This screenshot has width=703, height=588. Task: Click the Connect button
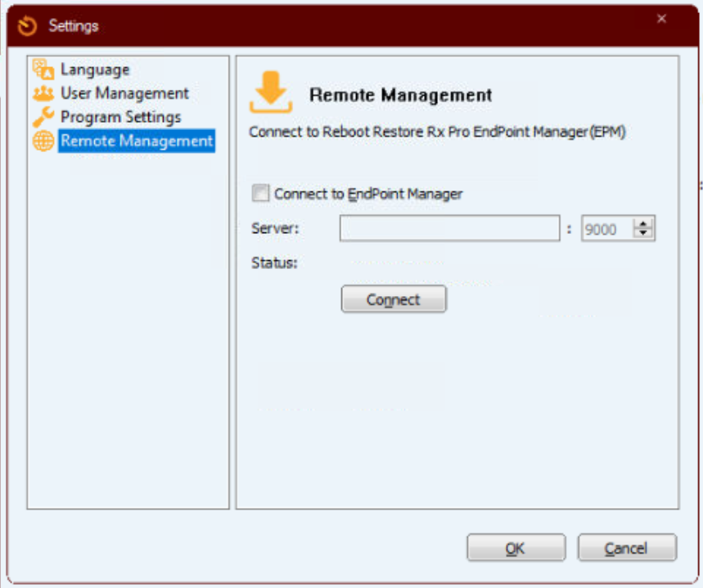click(x=394, y=299)
